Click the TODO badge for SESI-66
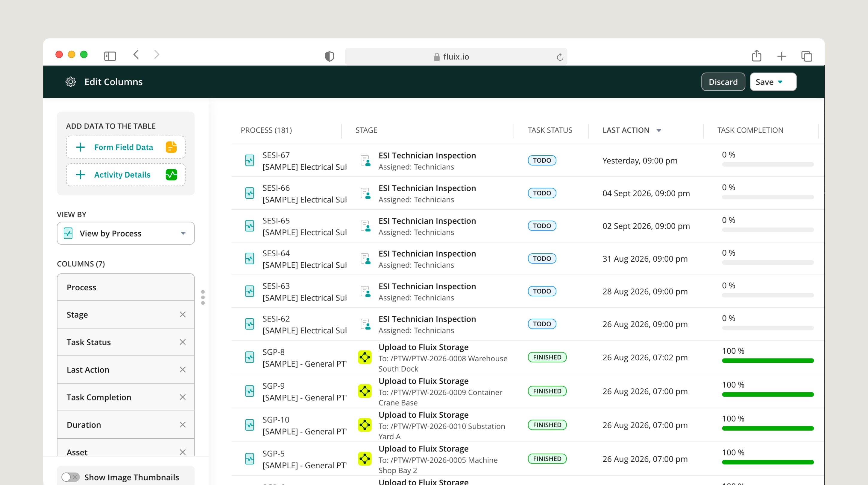This screenshot has width=868, height=485. point(542,193)
